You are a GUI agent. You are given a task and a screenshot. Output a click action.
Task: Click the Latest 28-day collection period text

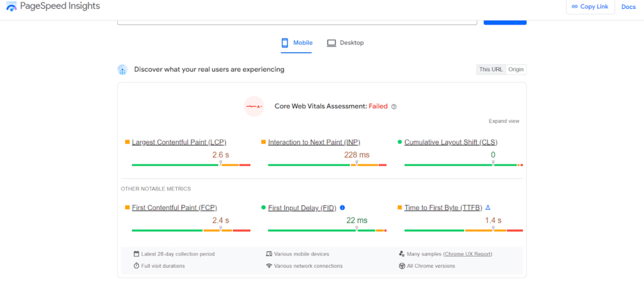pos(178,254)
